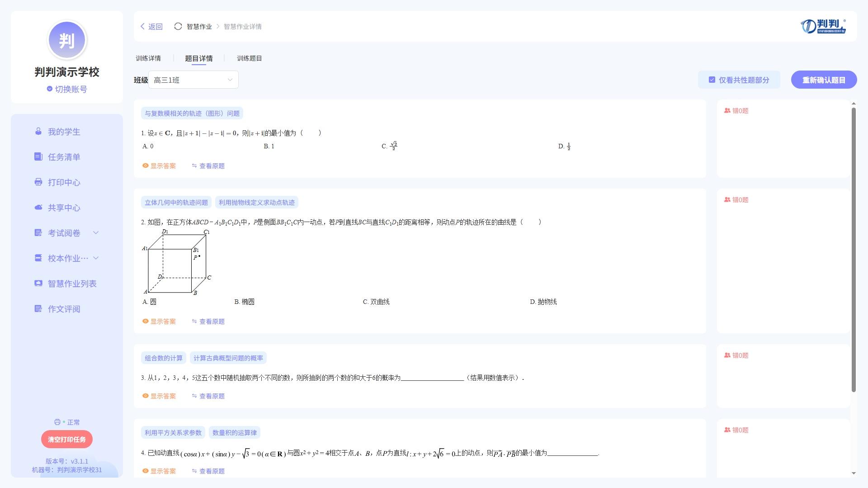Image resolution: width=868 pixels, height=488 pixels.
Task: Open 打印中心 via its printer icon
Action: (38, 182)
